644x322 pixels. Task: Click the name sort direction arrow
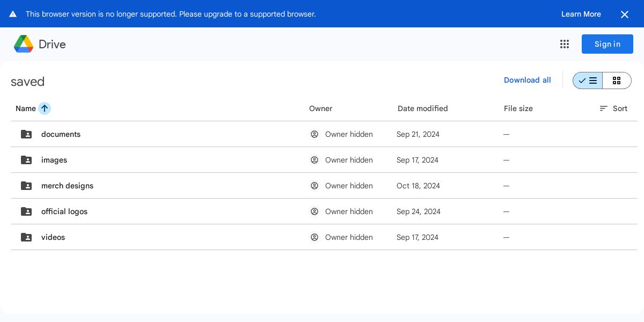pyautogui.click(x=45, y=108)
